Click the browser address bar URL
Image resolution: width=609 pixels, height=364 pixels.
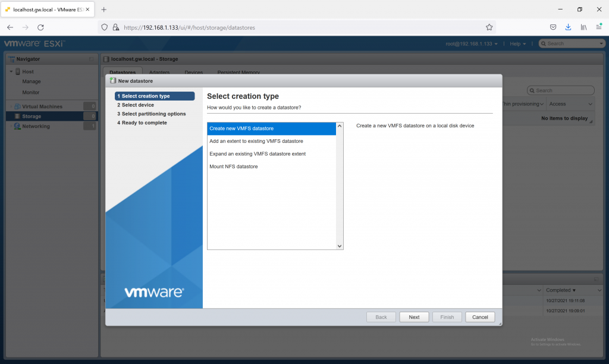(189, 27)
